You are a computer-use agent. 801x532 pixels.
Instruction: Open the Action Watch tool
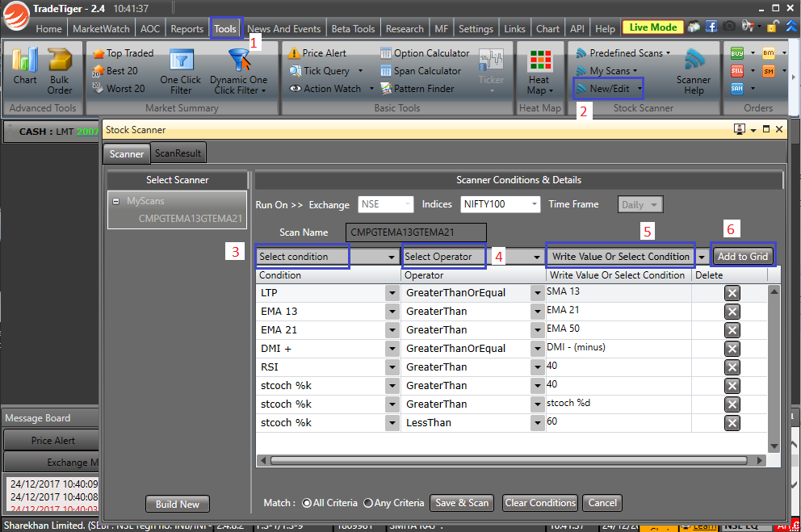[331, 88]
